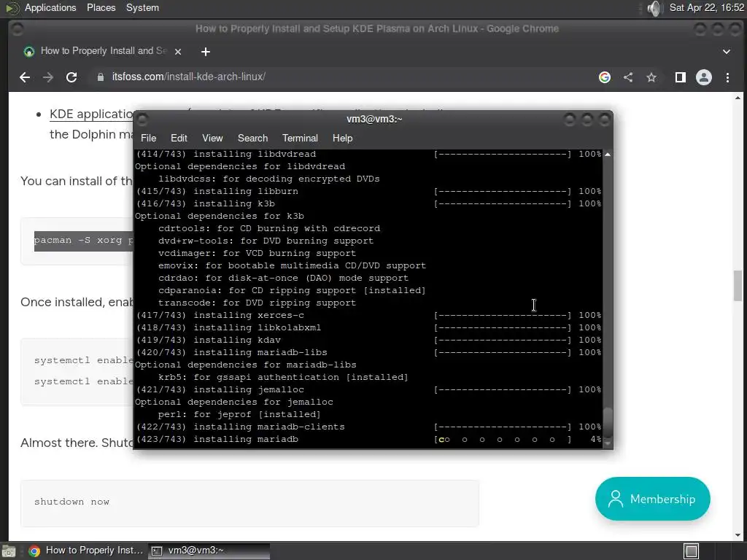The image size is (747, 560).
Task: Click the padlock site info icon
Action: (101, 77)
